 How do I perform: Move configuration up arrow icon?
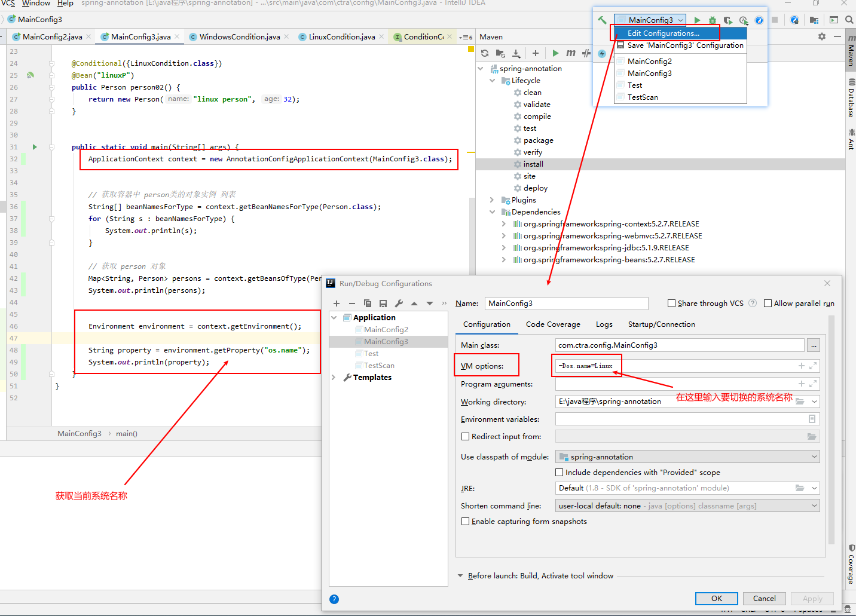[x=414, y=304]
